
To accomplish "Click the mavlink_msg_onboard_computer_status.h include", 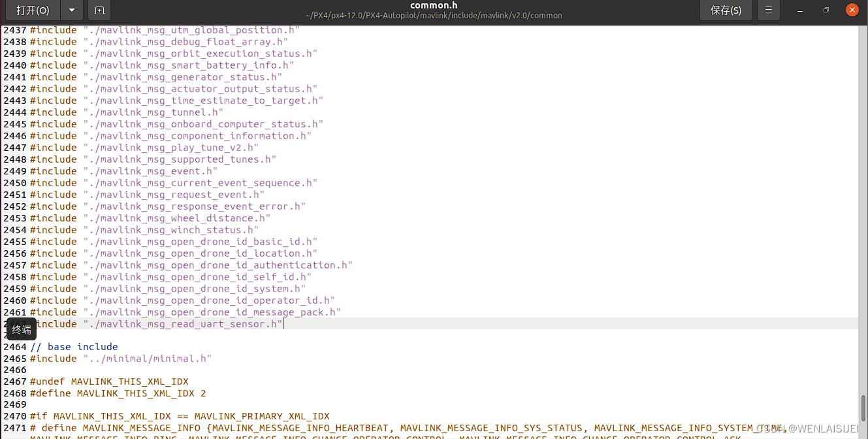I will coord(176,124).
